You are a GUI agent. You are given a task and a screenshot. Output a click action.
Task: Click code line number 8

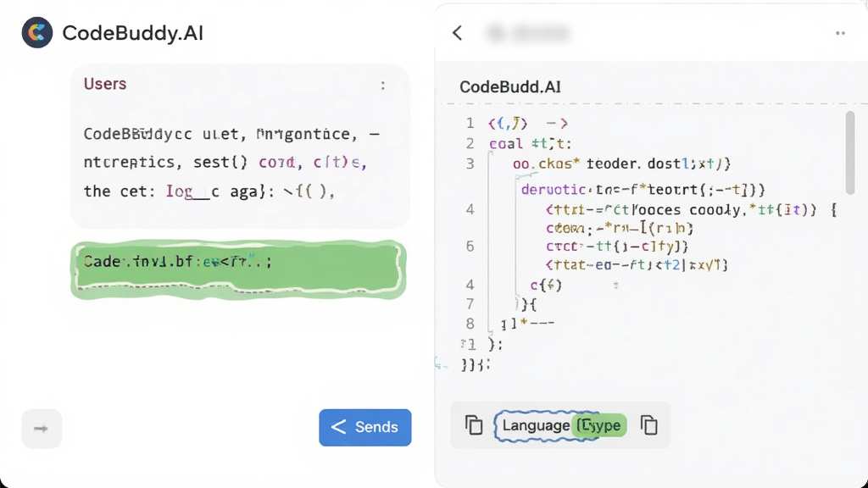pos(470,324)
